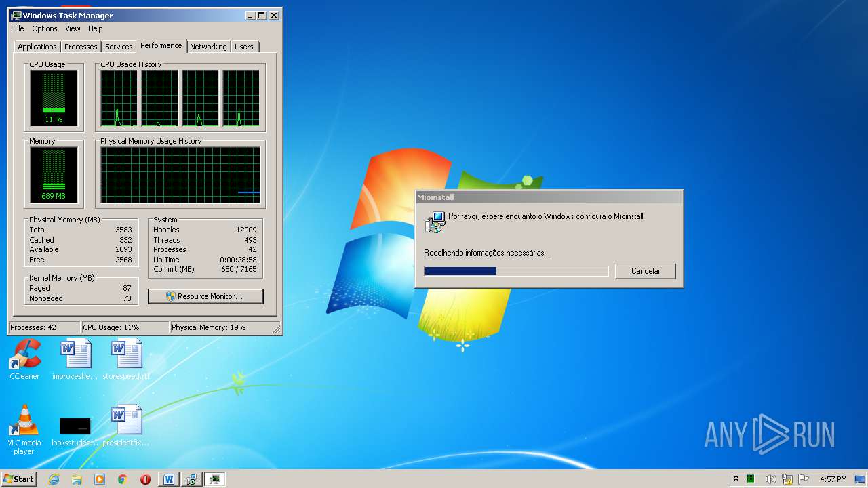This screenshot has height=488, width=868.
Task: Click the first CPU Usage History graph
Action: (119, 98)
